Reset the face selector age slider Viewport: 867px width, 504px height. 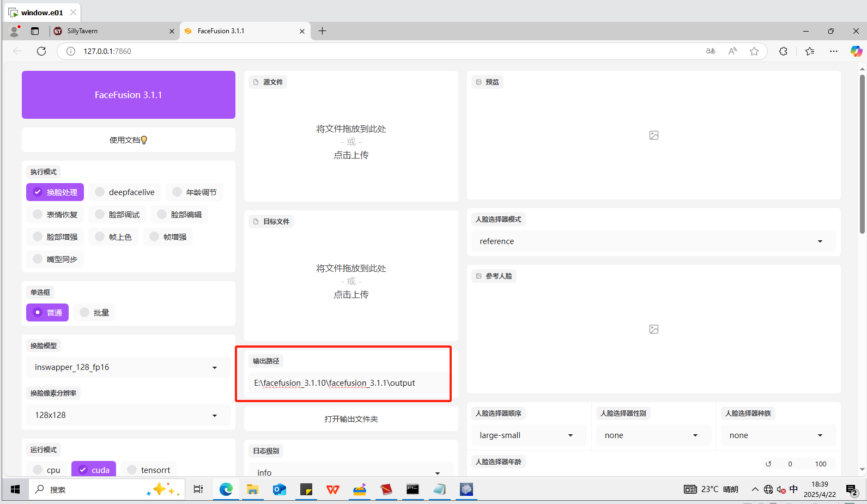tap(768, 464)
